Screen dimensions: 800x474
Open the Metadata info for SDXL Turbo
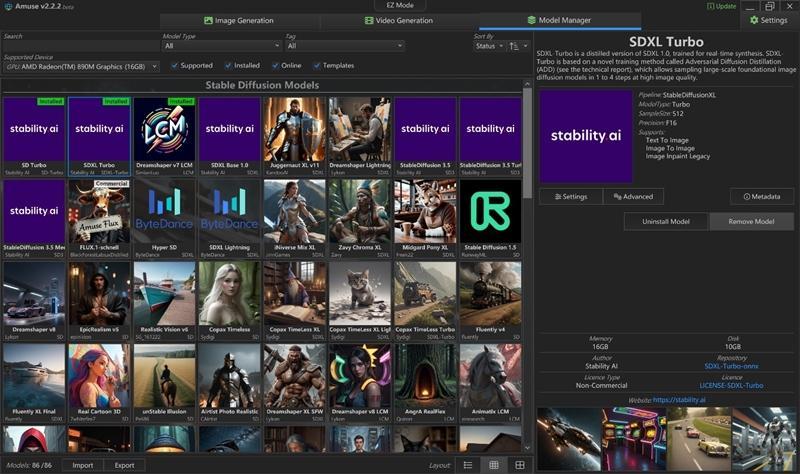pyautogui.click(x=762, y=196)
